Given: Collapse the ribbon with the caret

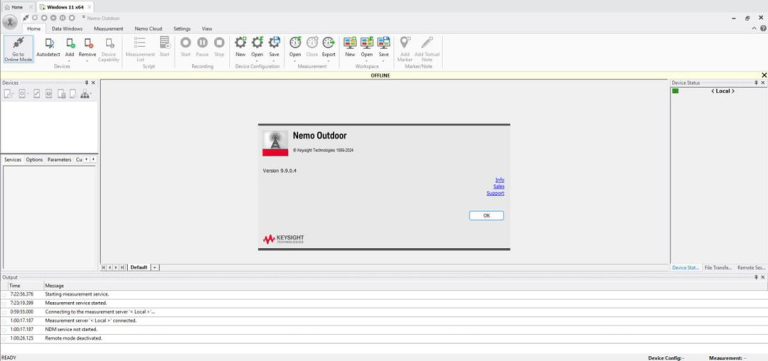Looking at the screenshot, I should click(x=754, y=28).
